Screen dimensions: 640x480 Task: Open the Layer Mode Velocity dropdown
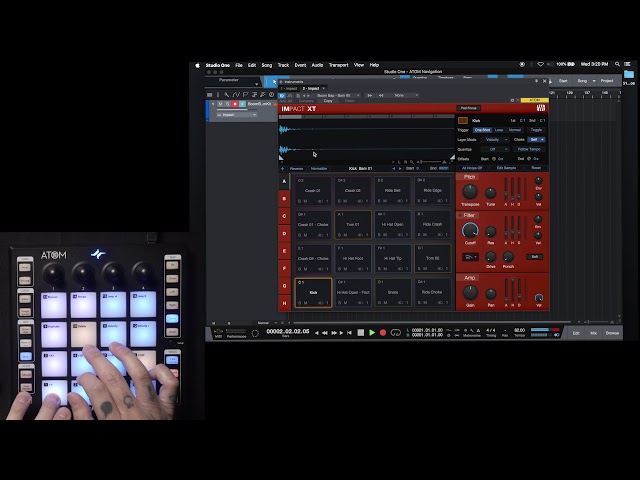click(x=494, y=140)
